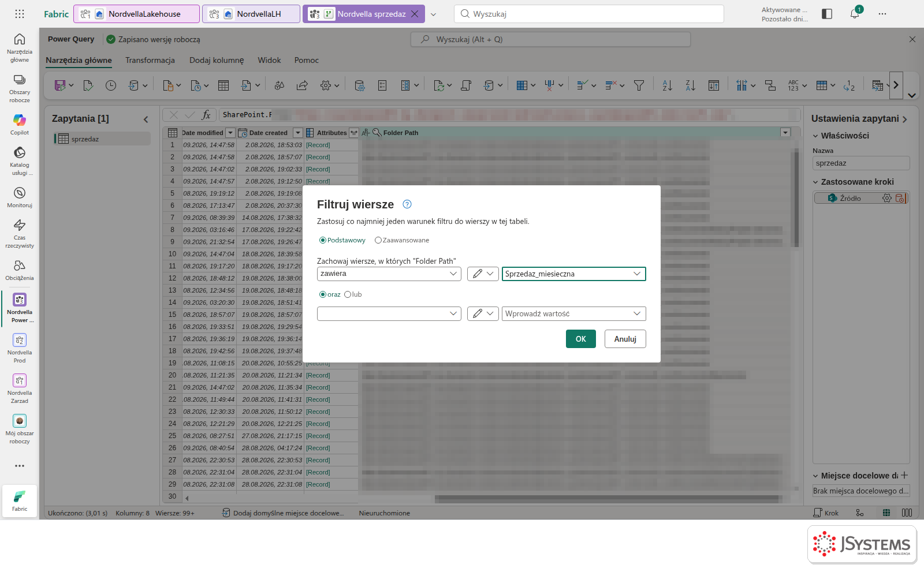Image resolution: width=924 pixels, height=568 pixels.
Task: Open Obszary robocze in the sidebar
Action: point(20,88)
